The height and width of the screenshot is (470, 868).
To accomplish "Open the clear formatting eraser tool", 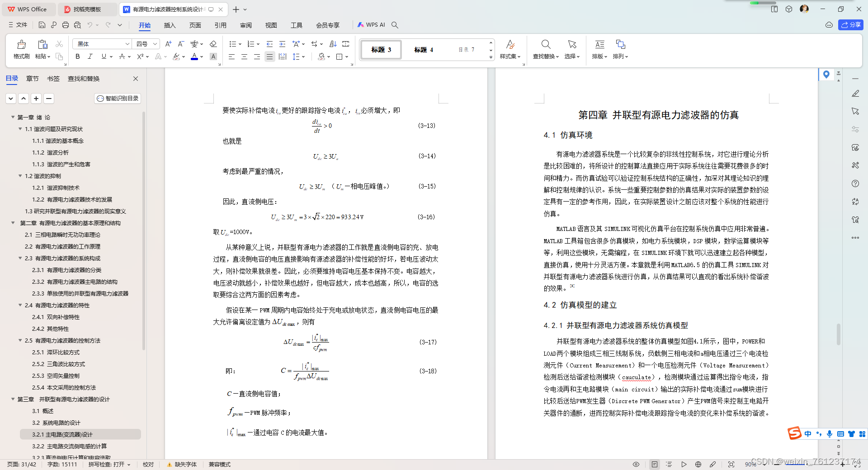I will point(213,44).
